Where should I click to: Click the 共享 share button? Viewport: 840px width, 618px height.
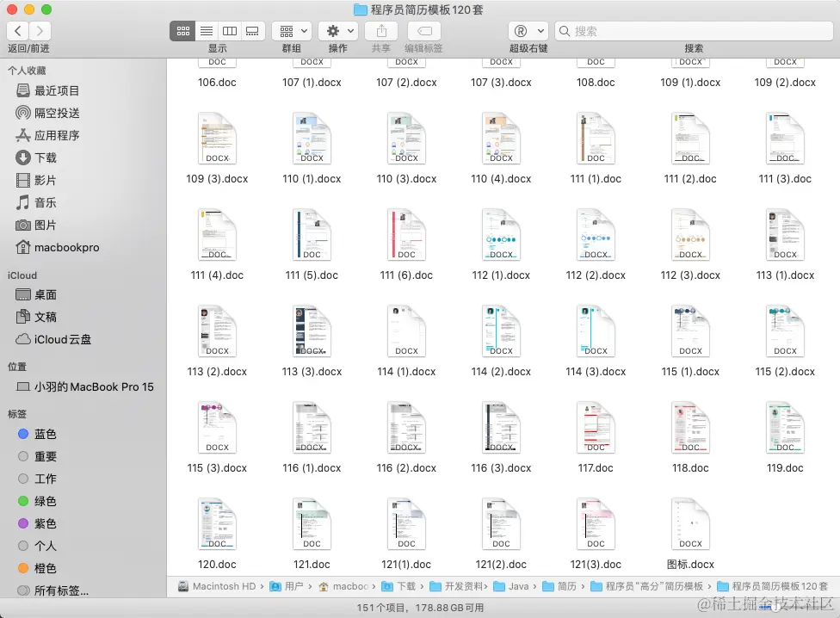381,31
